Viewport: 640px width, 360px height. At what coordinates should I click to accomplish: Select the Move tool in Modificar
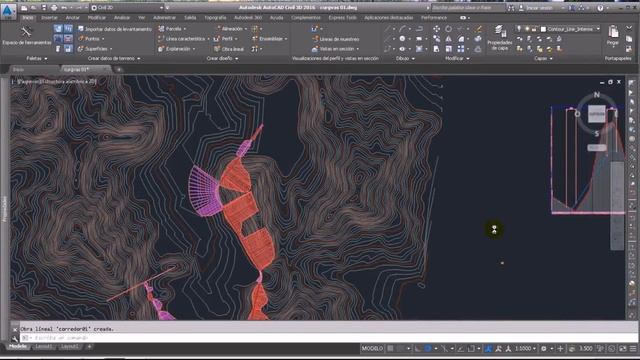(436, 29)
